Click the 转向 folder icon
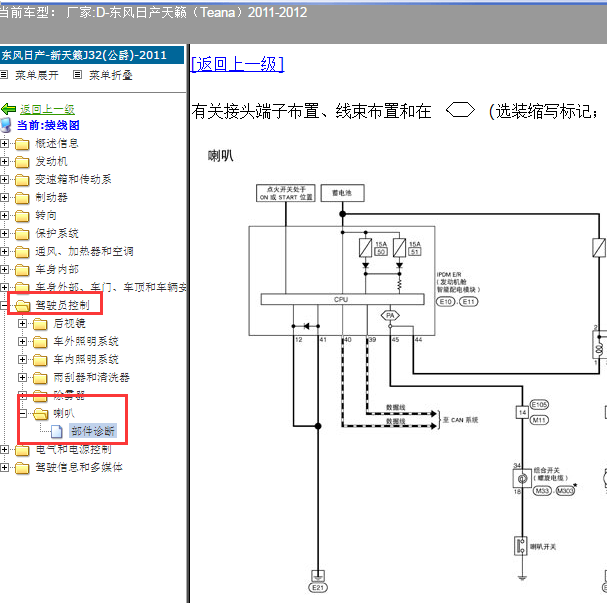607x603 pixels. tap(22, 216)
